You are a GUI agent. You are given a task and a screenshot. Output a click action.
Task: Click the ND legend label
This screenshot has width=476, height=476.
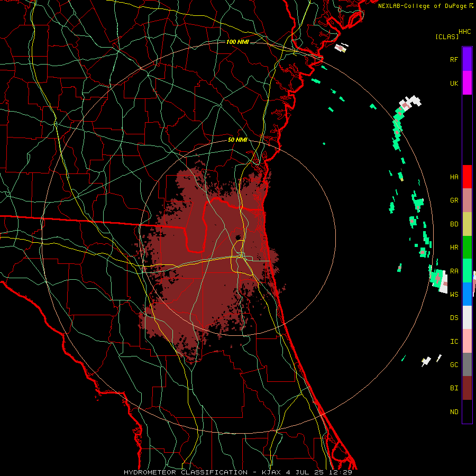tap(454, 412)
